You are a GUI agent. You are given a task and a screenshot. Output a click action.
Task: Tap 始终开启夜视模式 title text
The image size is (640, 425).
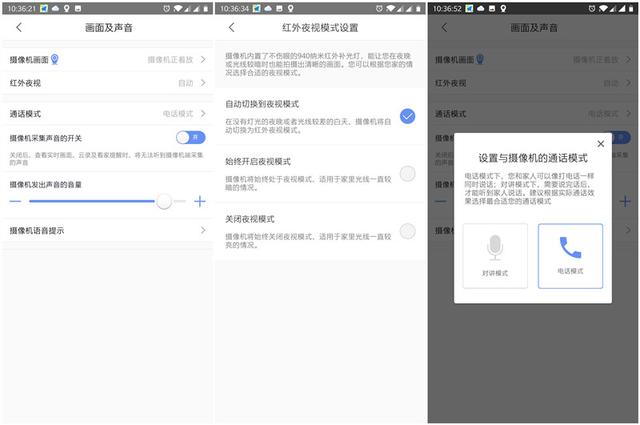pyautogui.click(x=258, y=162)
